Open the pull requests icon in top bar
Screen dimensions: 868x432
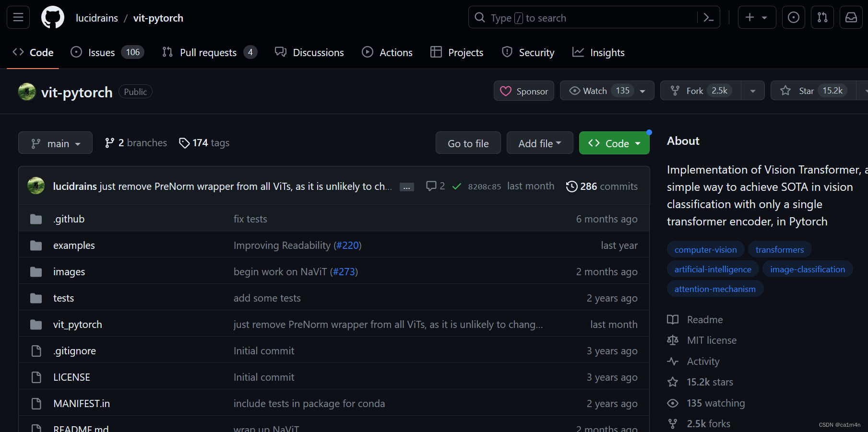pyautogui.click(x=822, y=18)
